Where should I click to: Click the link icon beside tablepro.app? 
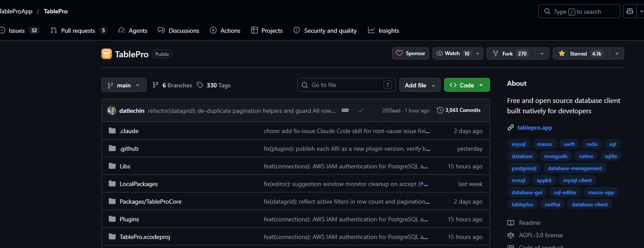(x=511, y=127)
